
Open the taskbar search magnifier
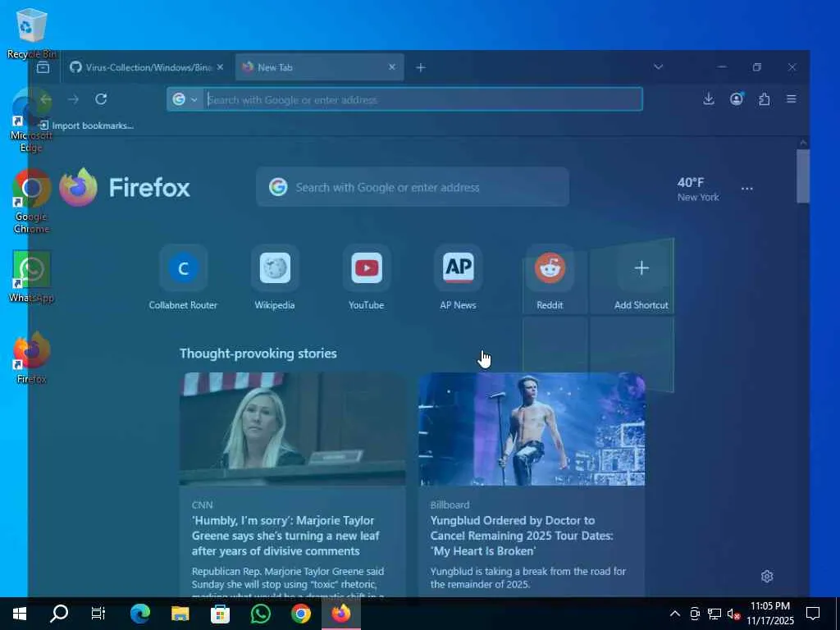[x=59, y=614]
